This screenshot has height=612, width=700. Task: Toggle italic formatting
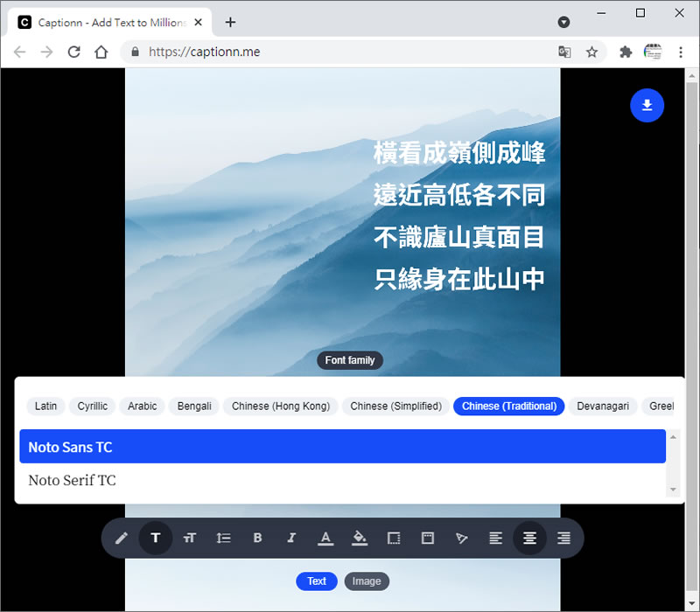pyautogui.click(x=291, y=538)
